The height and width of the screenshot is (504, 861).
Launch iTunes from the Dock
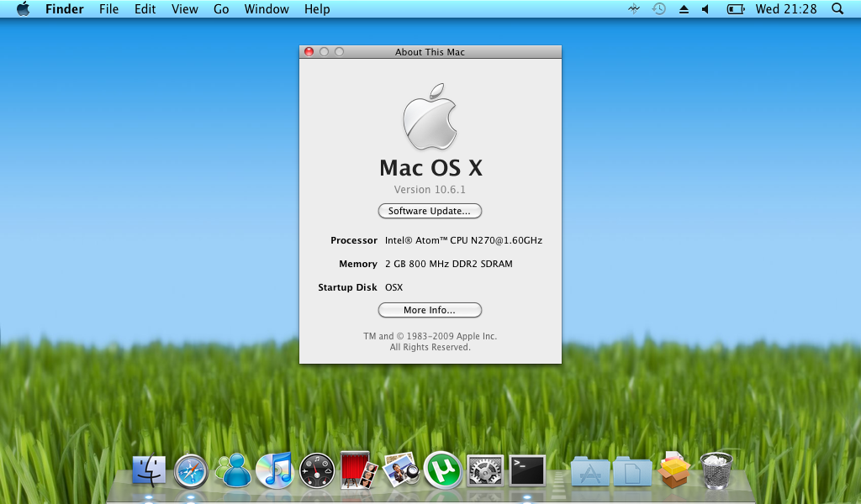tap(275, 470)
